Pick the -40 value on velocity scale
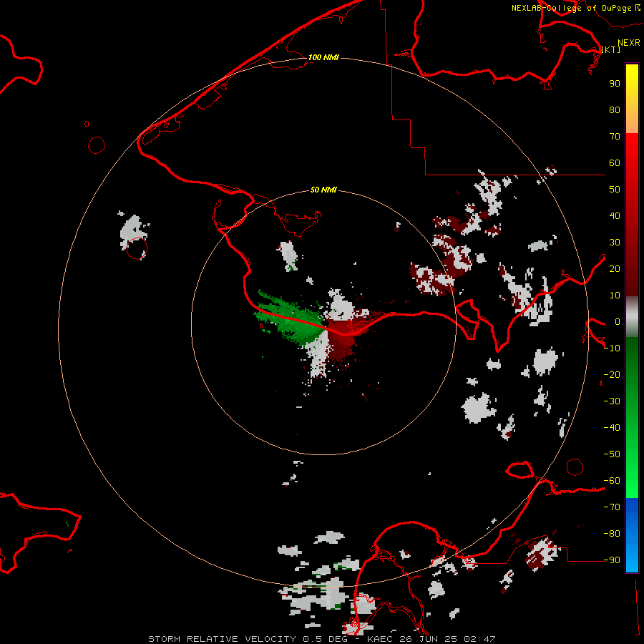Screen dimensions: 644x644 coord(612,428)
